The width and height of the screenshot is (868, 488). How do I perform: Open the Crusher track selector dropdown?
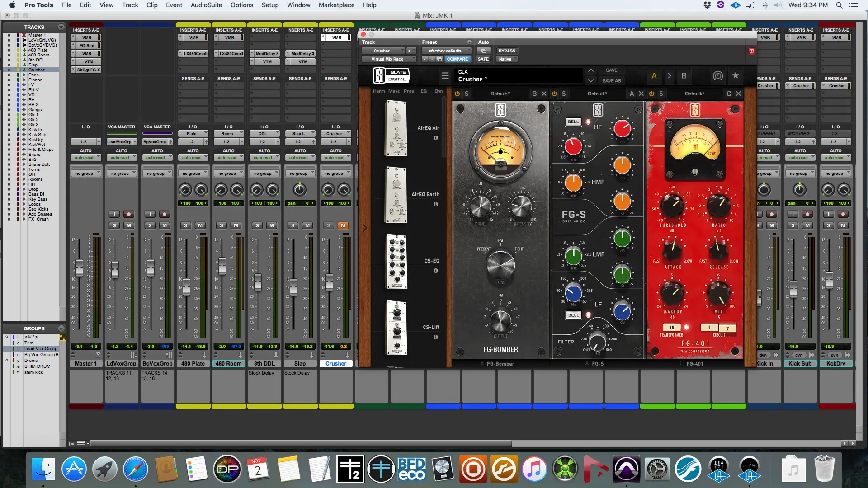pos(383,51)
